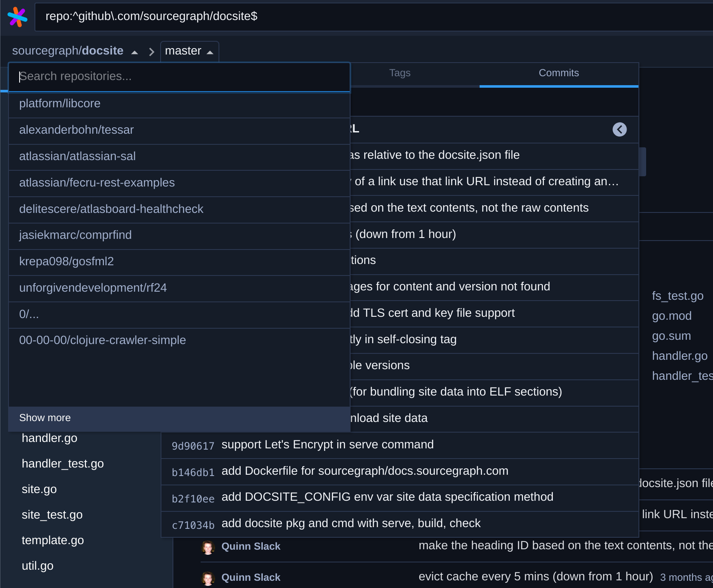
Task: Open the master branch dropdown
Action: 189,52
